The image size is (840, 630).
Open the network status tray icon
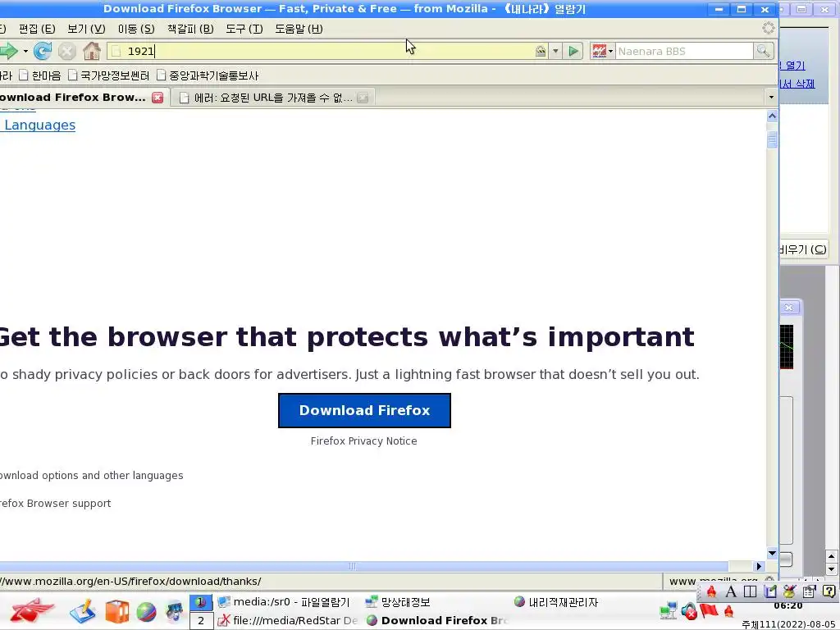668,610
